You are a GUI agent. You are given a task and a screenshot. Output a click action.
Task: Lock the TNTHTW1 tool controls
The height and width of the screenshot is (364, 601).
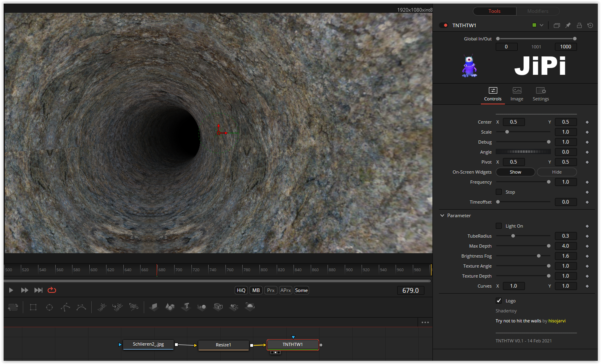point(579,25)
